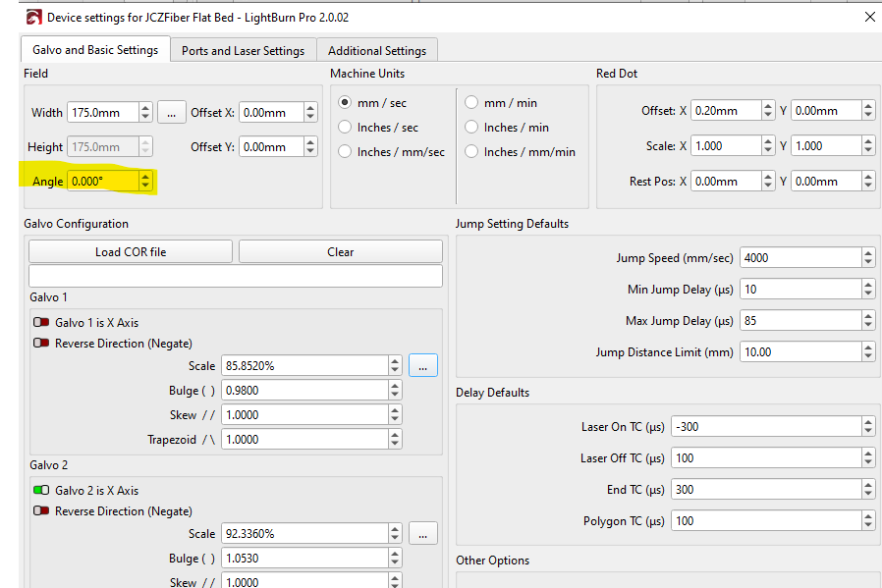Click the Galvo 1 Bulge input field
Viewport: 882px width, 588px height.
[x=304, y=391]
